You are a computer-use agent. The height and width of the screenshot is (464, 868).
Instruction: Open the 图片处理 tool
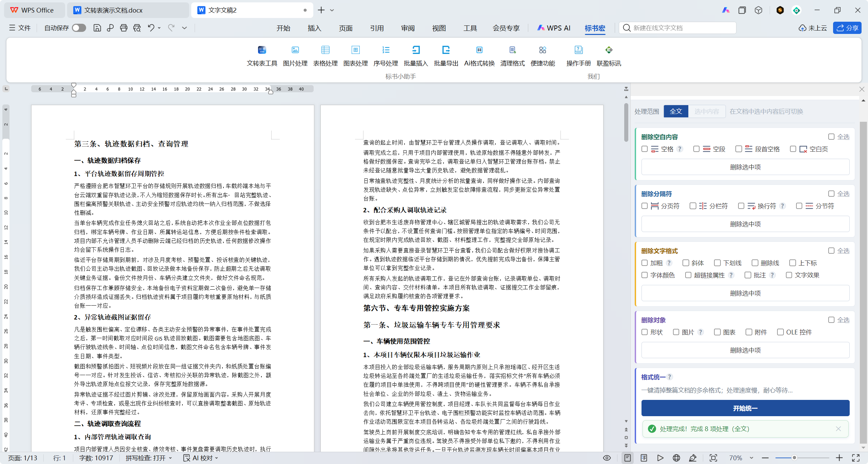click(x=295, y=56)
